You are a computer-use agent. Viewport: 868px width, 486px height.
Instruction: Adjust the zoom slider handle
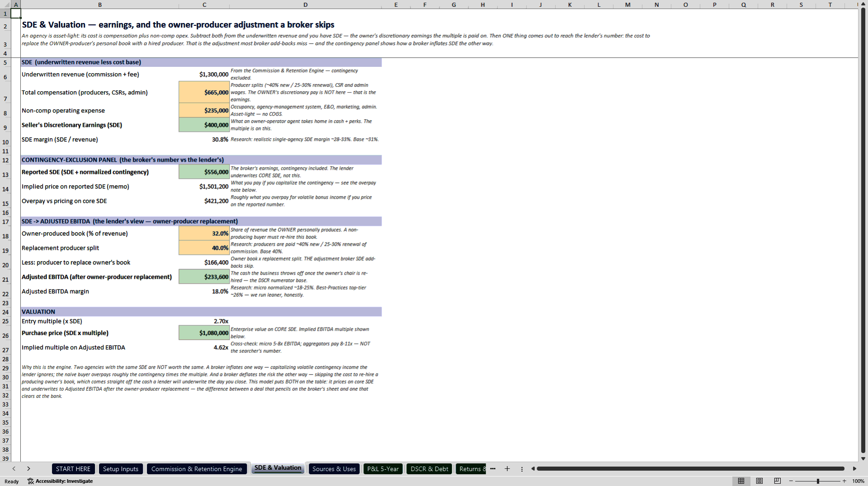[818, 481]
